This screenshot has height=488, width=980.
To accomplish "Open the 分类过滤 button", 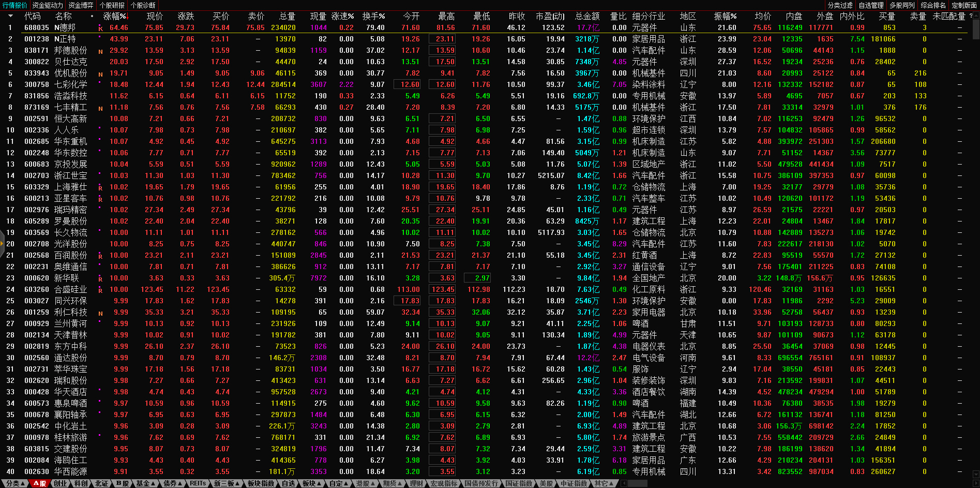I will pyautogui.click(x=840, y=5).
